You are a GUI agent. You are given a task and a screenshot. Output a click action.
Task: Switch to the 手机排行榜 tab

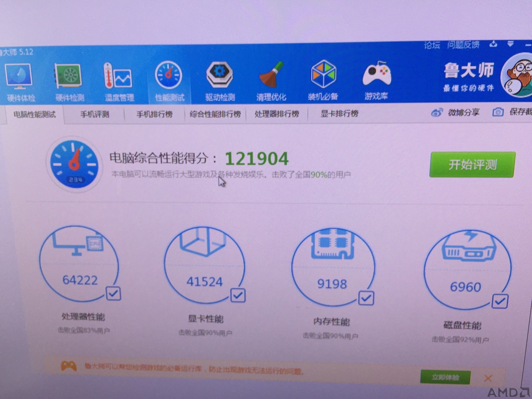tap(154, 114)
